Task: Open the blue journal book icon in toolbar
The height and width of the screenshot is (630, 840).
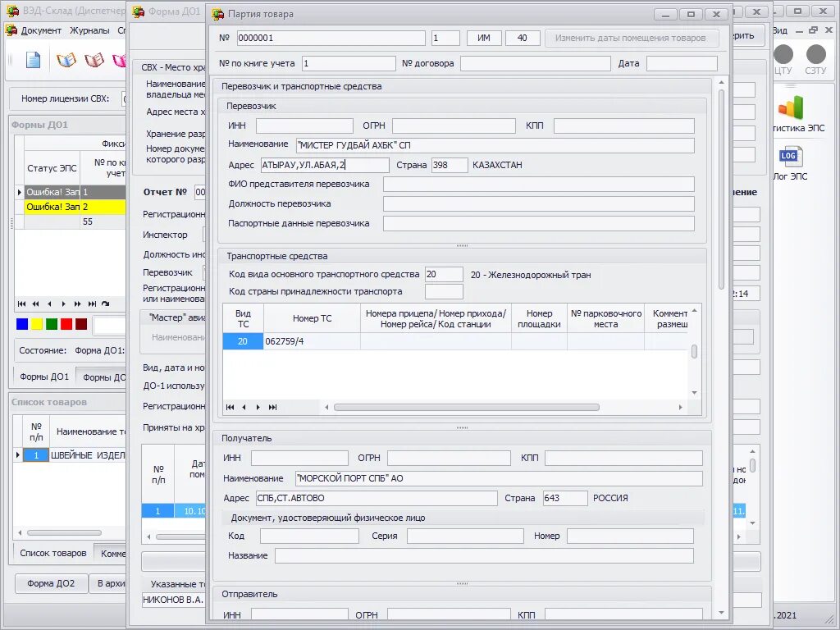Action: (x=66, y=60)
